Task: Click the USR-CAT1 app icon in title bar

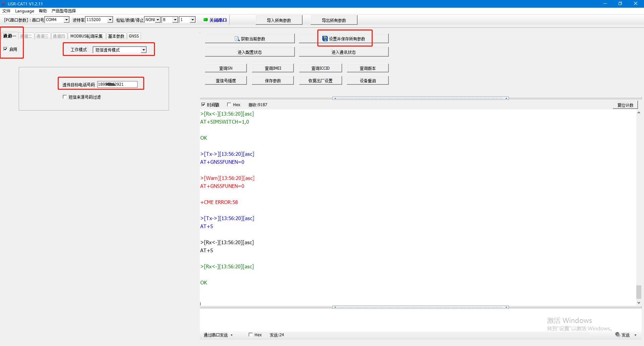Action: [x=3, y=4]
